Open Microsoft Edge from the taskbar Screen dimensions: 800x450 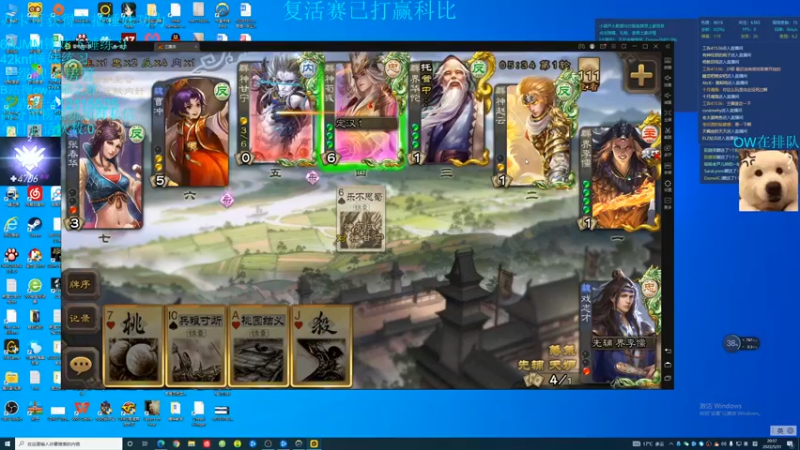point(161,444)
